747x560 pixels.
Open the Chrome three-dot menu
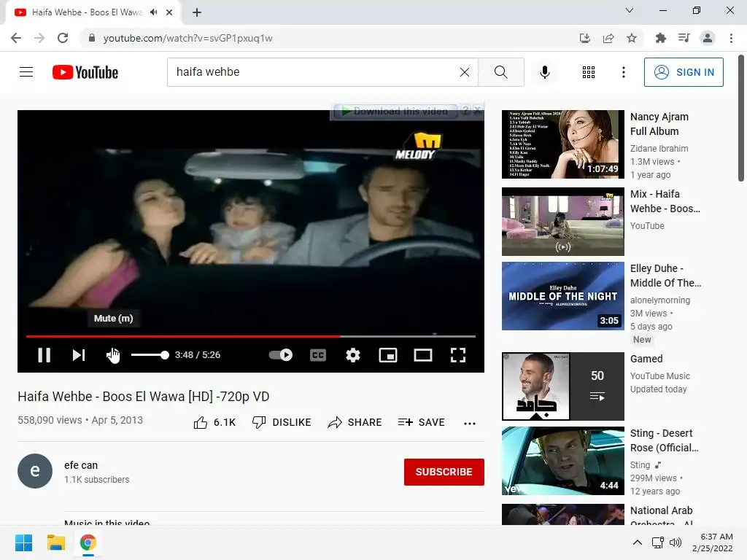click(x=731, y=38)
